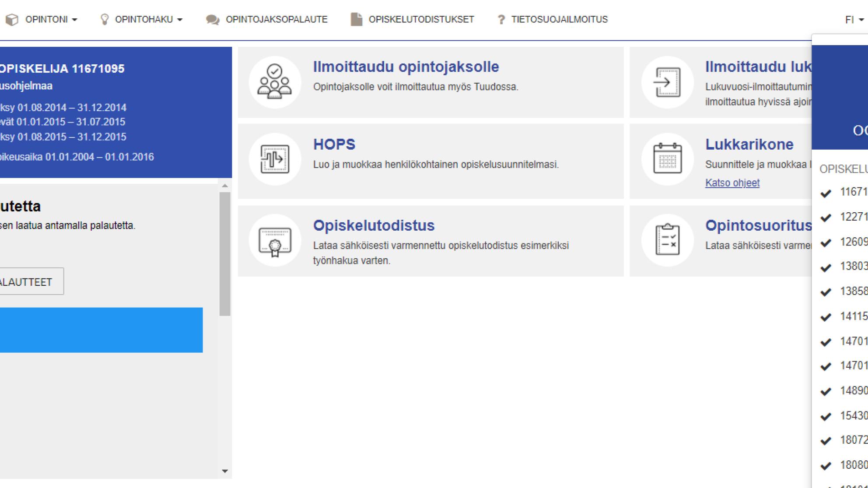Select OPISKELUTODISTUKSET from the top menu
The height and width of the screenshot is (488, 868).
(421, 19)
